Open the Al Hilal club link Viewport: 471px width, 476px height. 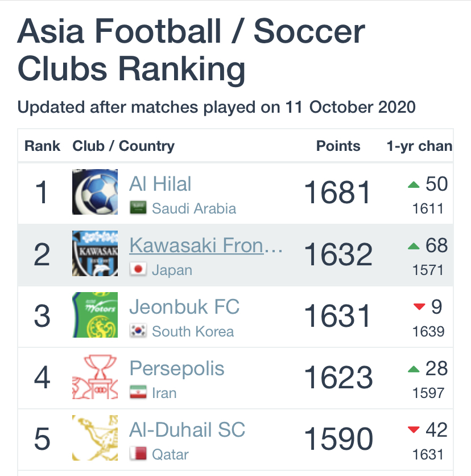pyautogui.click(x=160, y=184)
